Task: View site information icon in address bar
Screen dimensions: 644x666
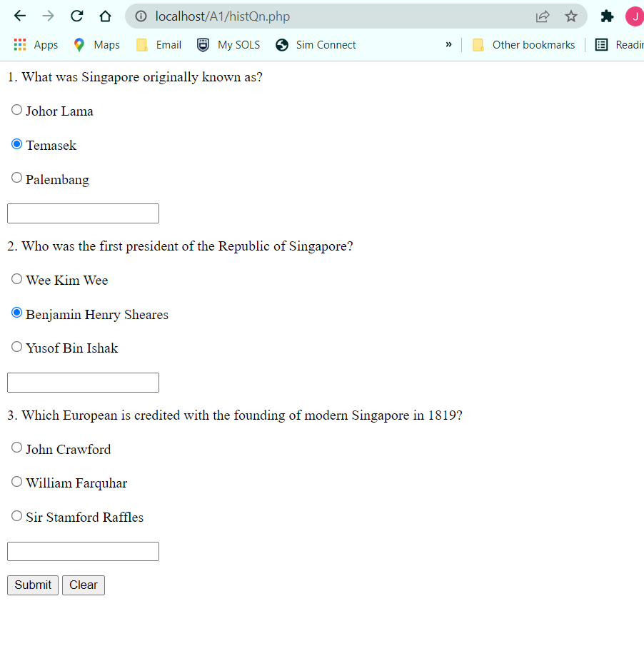Action: click(x=141, y=16)
